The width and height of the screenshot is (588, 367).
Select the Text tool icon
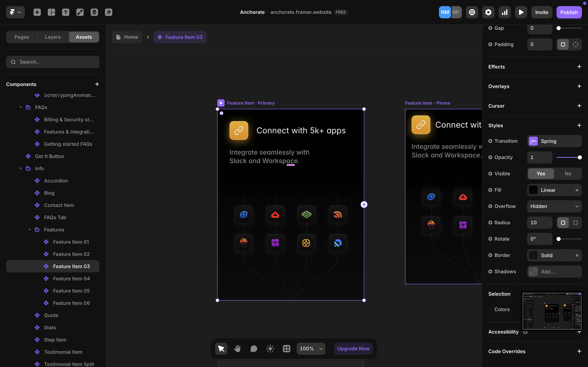[x=66, y=12]
